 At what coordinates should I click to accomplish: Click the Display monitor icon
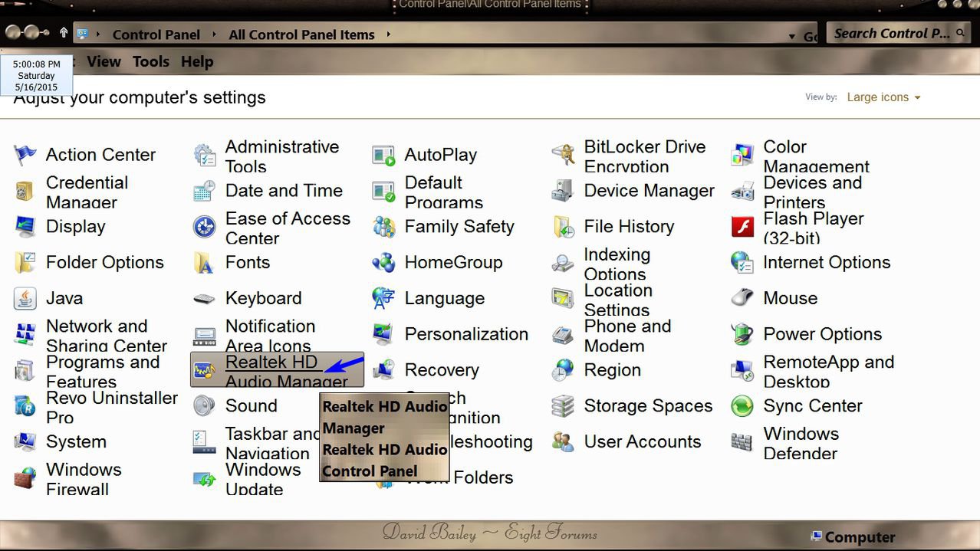point(25,227)
